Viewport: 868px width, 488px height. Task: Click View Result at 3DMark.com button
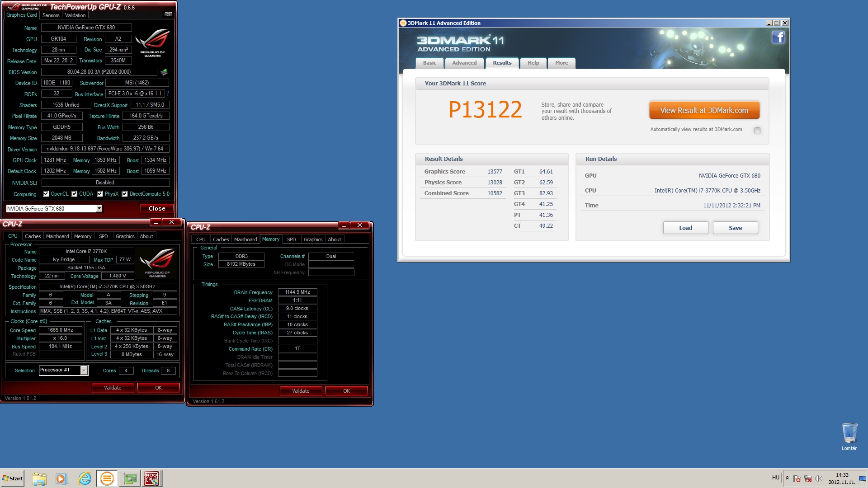(x=704, y=110)
